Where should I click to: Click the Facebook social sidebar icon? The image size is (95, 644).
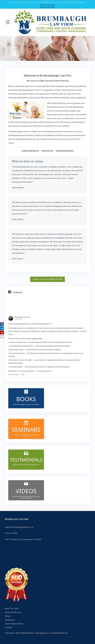(2, 324)
